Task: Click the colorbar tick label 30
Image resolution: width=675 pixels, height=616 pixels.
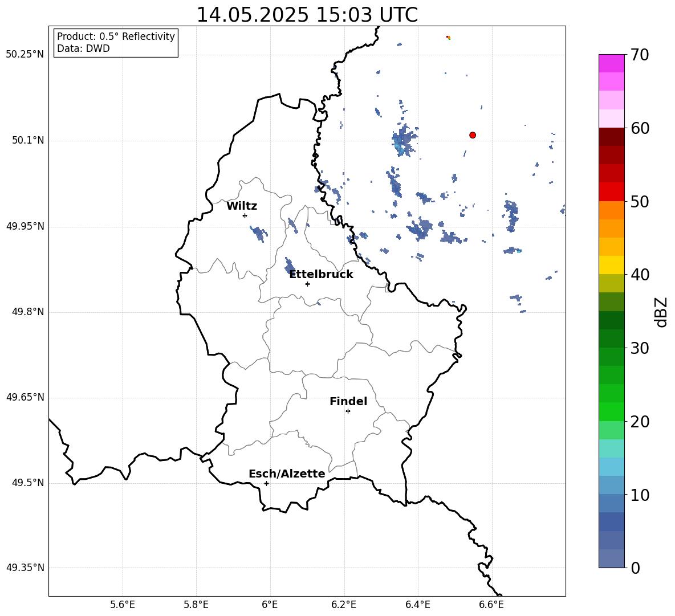Action: (x=640, y=348)
